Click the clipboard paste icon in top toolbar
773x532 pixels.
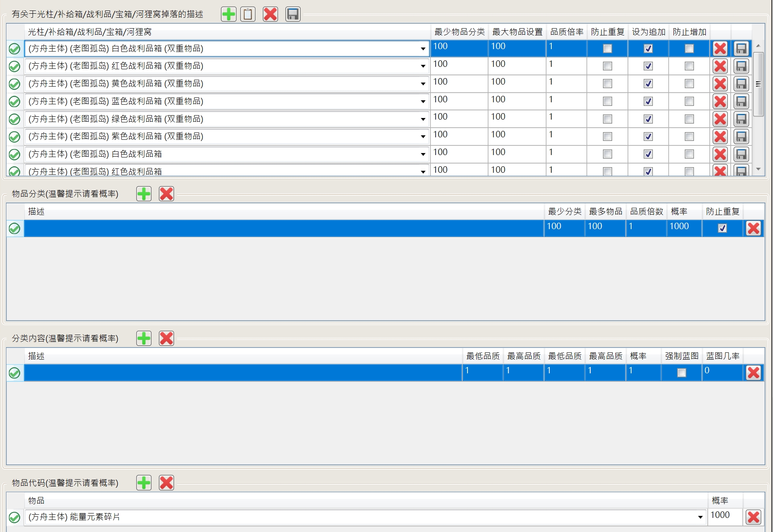pyautogui.click(x=248, y=14)
